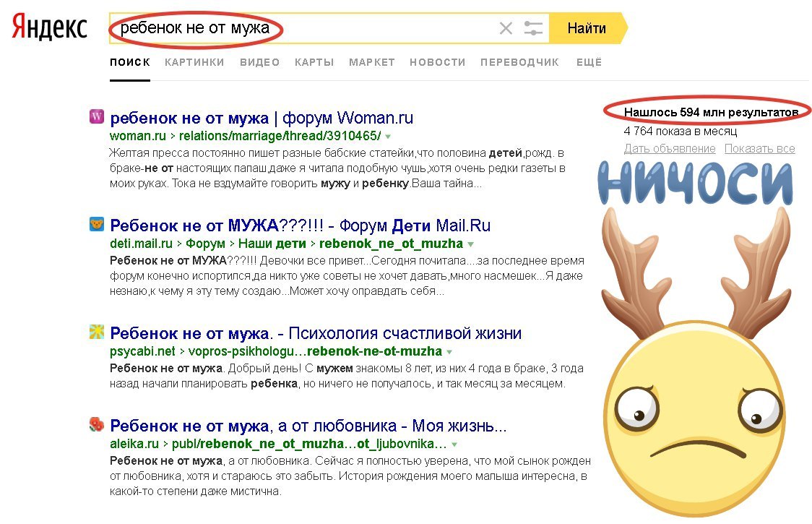
Task: Click the aleika.ru red flower favicon
Action: (x=97, y=424)
